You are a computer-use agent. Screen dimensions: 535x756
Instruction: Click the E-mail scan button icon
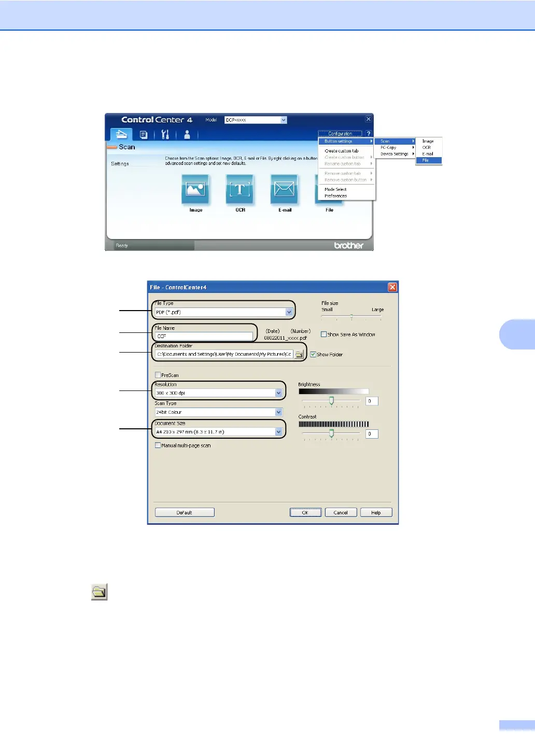pos(284,189)
